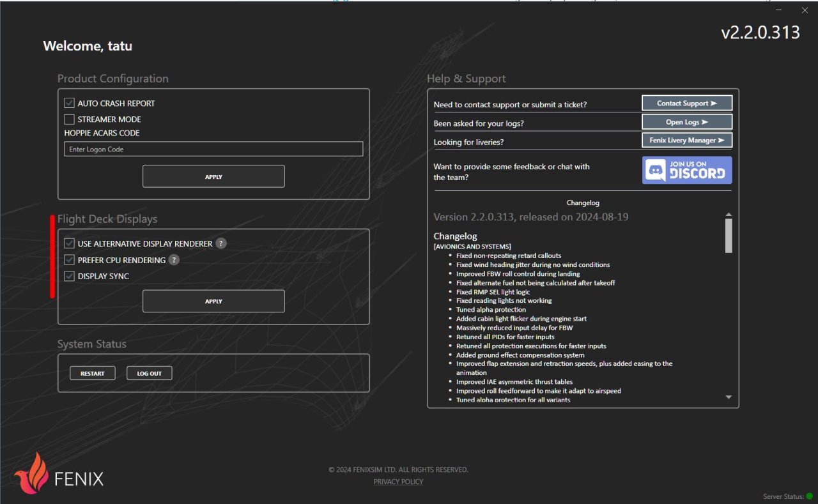Click 'Added ground effect compensation system' entry

(520, 355)
